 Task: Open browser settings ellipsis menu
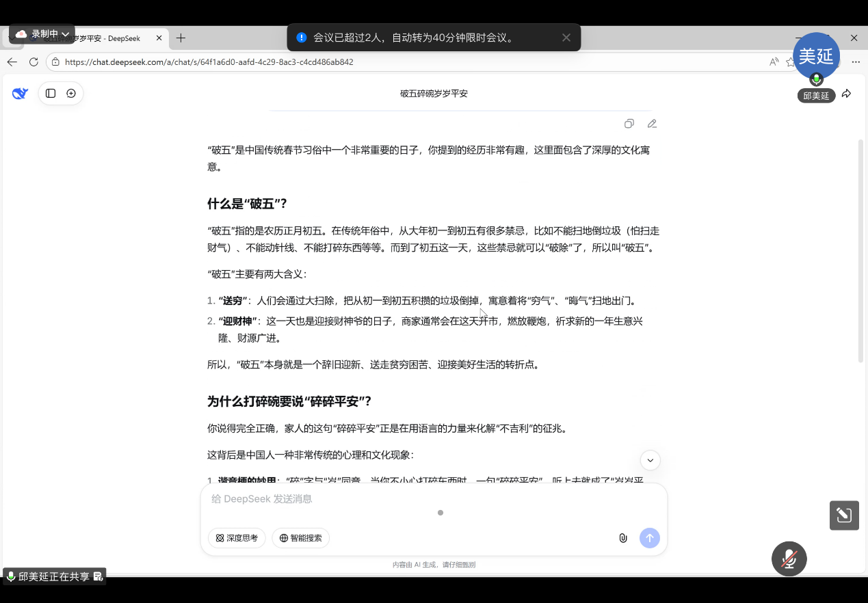click(855, 62)
